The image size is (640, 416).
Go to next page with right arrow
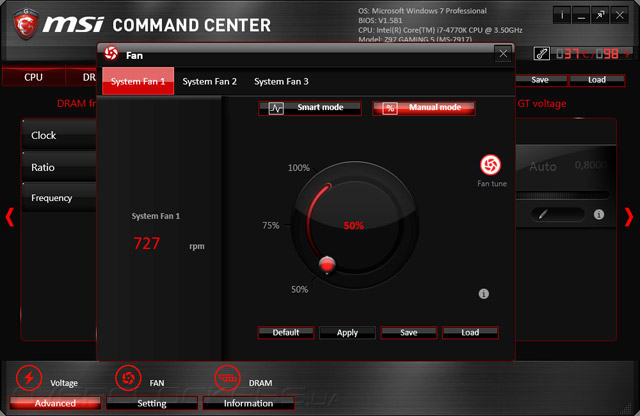pyautogui.click(x=629, y=217)
